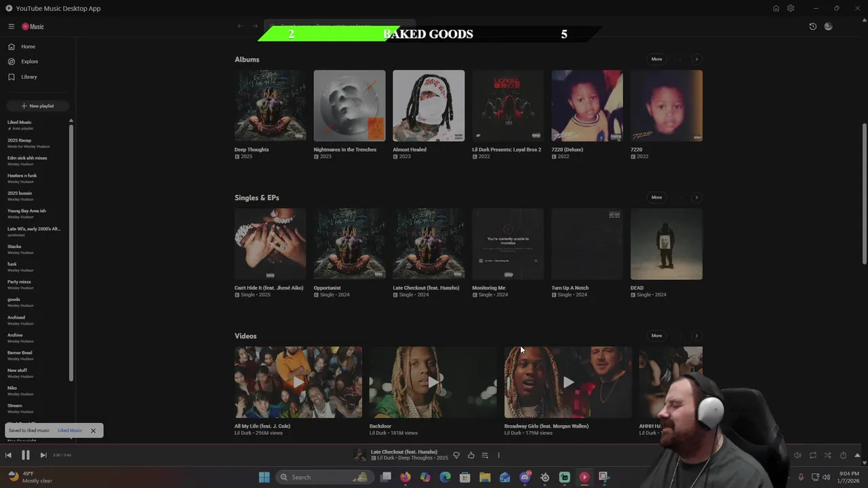The height and width of the screenshot is (488, 868).
Task: Click the sleep timer icon in player bar
Action: tap(843, 455)
